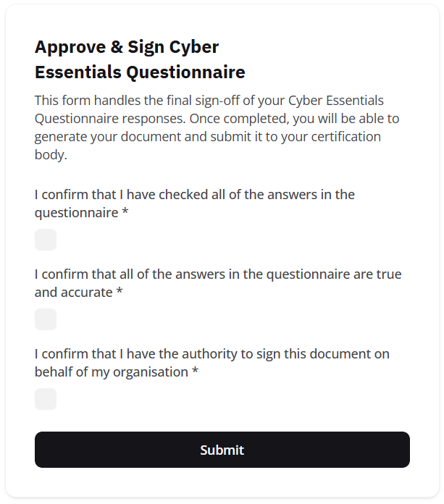The image size is (444, 504).
Task: Click the word 'Submit' inside the button
Action: tap(222, 450)
